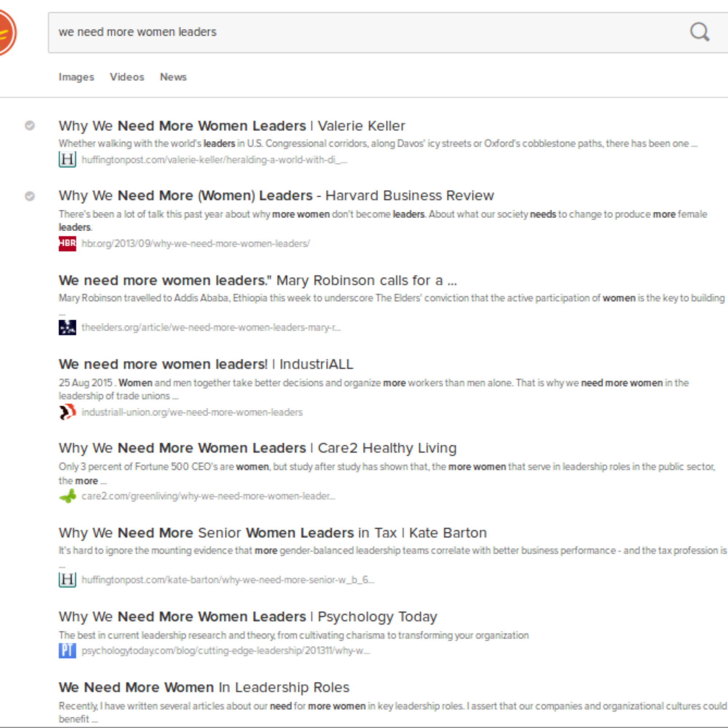Open the Mary Robinson calls for result

[258, 280]
